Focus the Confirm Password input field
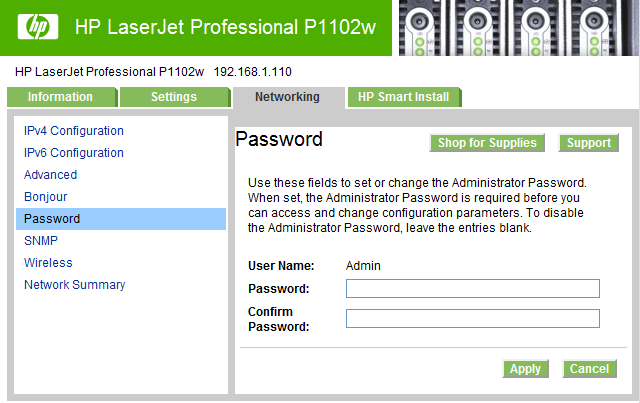640x403 pixels. (473, 318)
